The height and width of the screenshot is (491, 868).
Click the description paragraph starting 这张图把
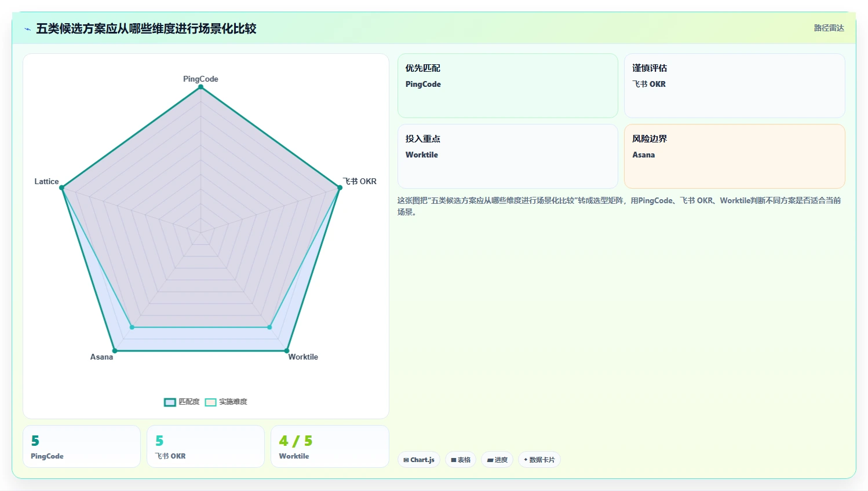click(x=619, y=206)
